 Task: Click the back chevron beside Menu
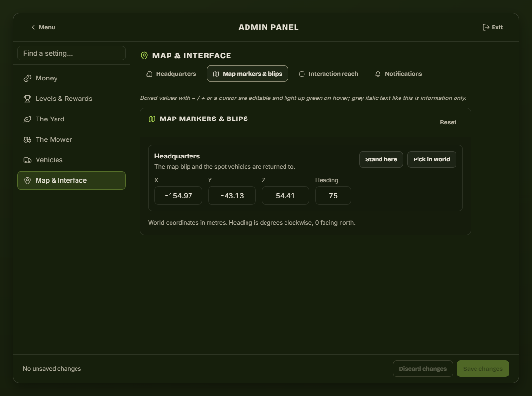click(33, 27)
